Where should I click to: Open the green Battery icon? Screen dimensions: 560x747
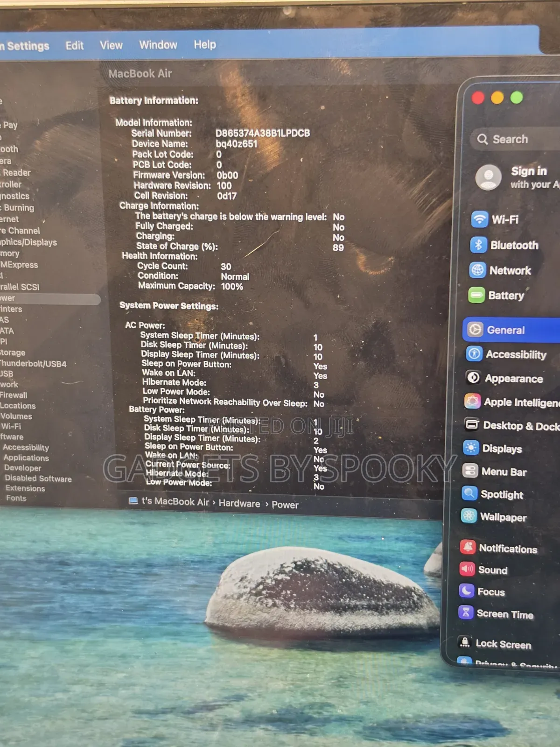pos(476,295)
